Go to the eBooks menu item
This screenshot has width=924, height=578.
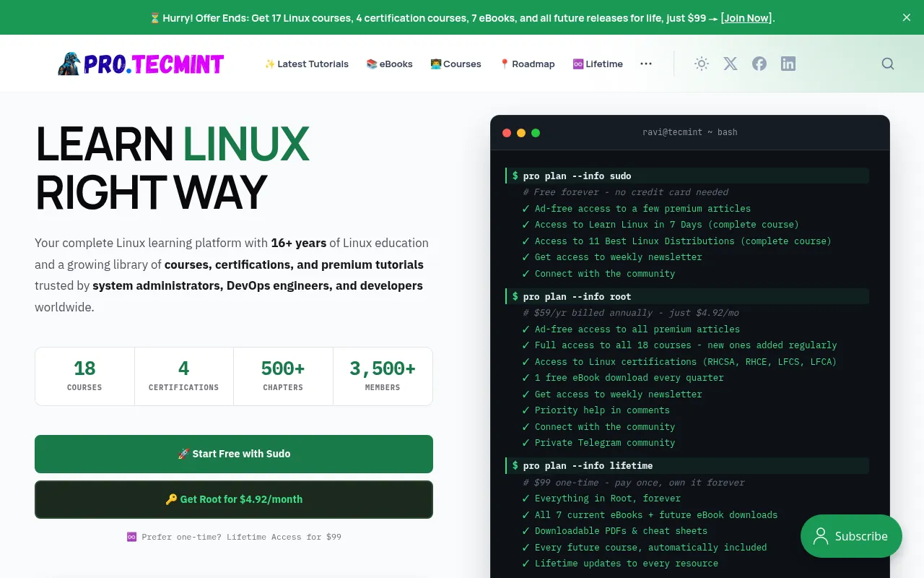point(389,64)
